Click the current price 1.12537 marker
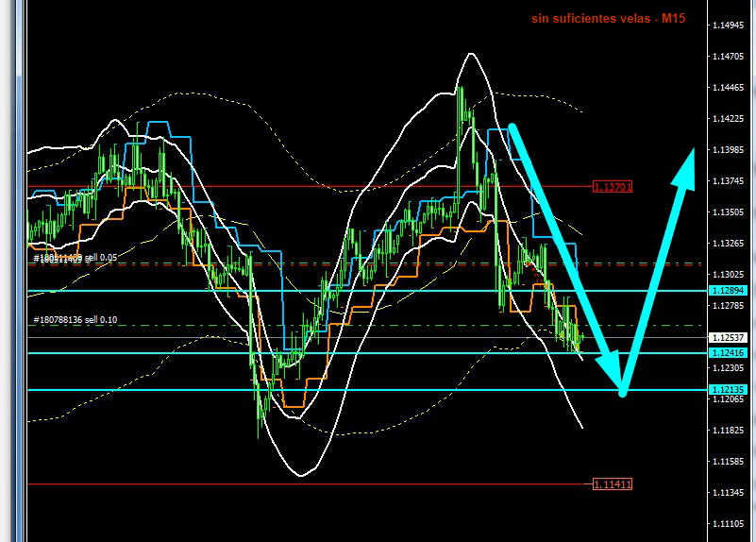This screenshot has width=756, height=542. pos(729,337)
